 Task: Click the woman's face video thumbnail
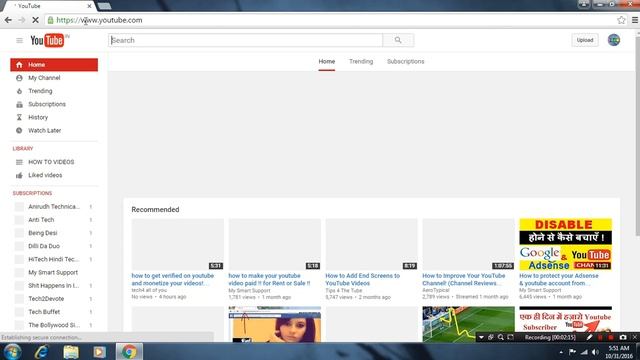pos(275,324)
